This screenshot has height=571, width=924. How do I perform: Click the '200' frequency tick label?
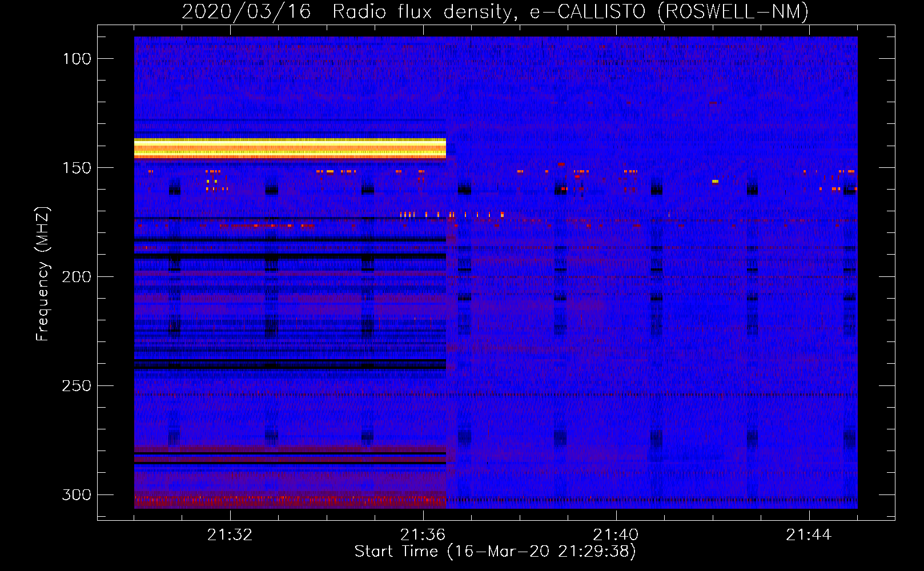point(77,277)
